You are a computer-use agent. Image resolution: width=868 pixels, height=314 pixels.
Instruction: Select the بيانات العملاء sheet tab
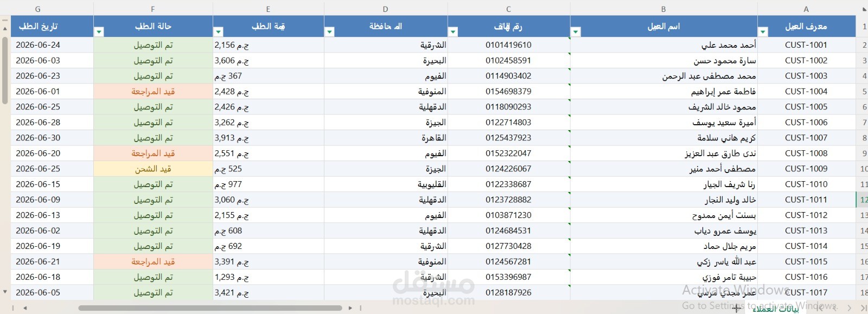pyautogui.click(x=775, y=309)
